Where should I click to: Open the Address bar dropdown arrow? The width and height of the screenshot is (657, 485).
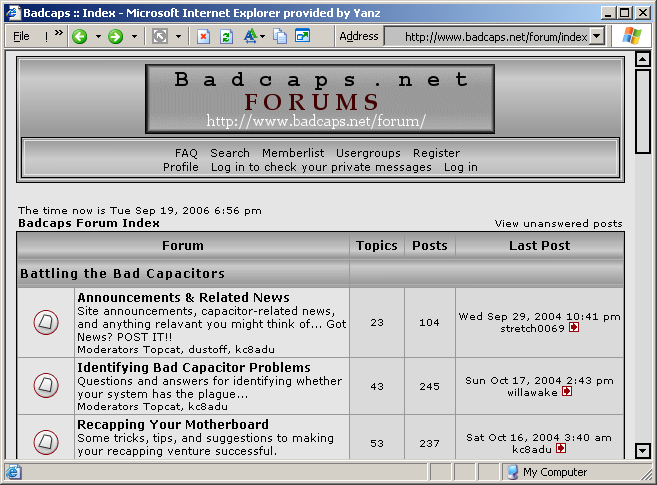click(596, 36)
